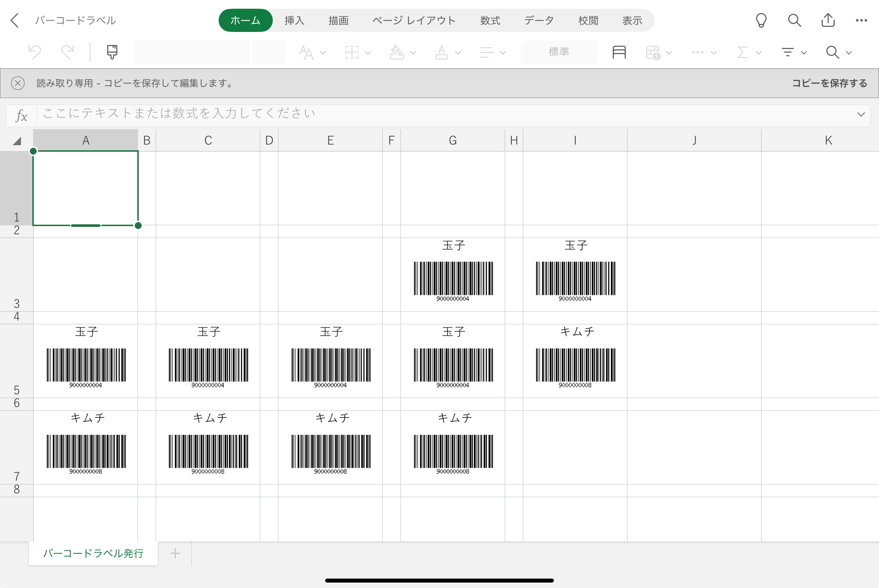This screenshot has height=588, width=879.
Task: Open the 数式 tab
Action: [490, 20]
